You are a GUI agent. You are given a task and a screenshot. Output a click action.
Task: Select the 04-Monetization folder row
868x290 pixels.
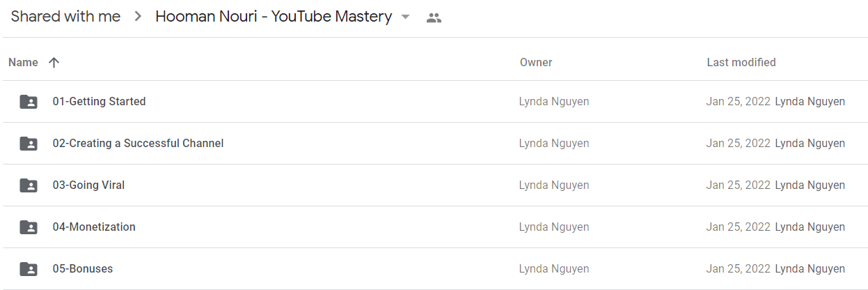point(434,227)
